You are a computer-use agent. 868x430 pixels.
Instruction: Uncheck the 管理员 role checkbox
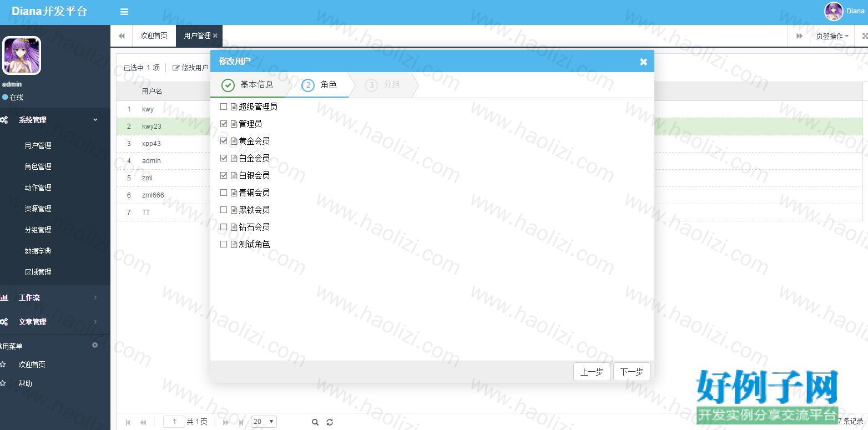[224, 124]
